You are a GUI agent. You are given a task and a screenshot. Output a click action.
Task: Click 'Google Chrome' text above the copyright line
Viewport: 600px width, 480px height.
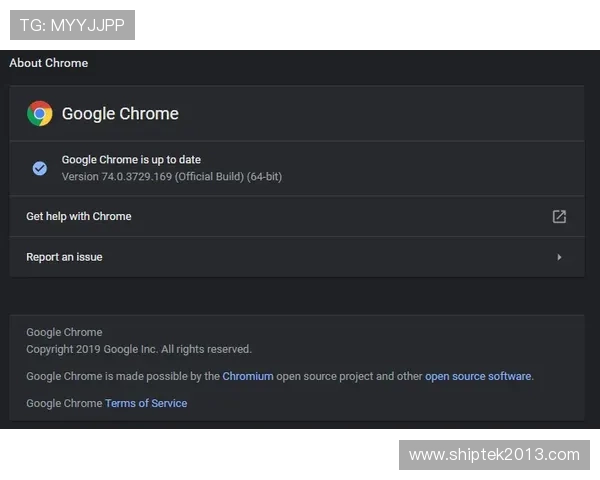coord(64,332)
